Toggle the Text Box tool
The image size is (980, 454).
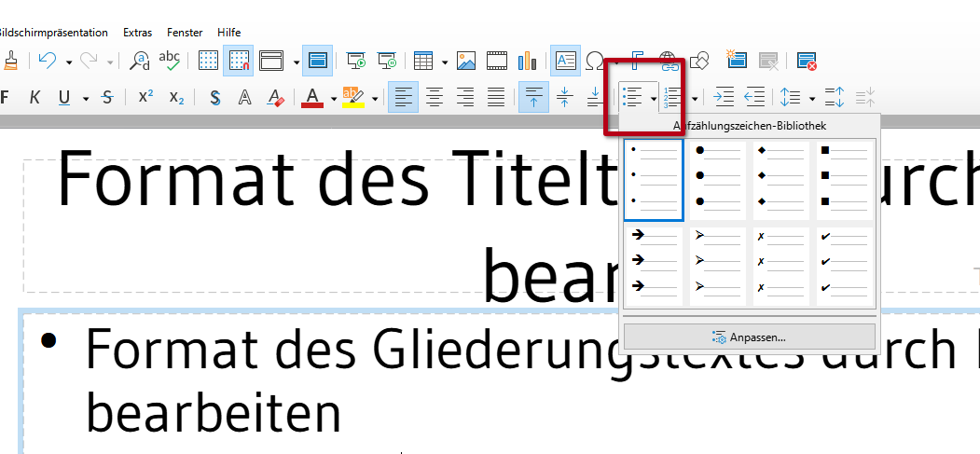[x=566, y=61]
